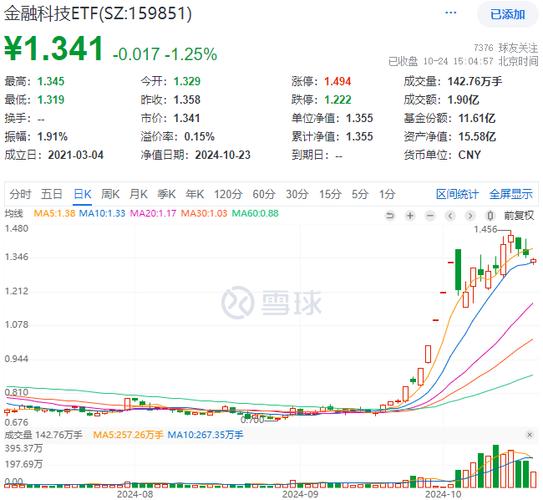Click the tallest green volume bar
Image resolution: width=543 pixels, height=500 pixels.
click(x=496, y=466)
